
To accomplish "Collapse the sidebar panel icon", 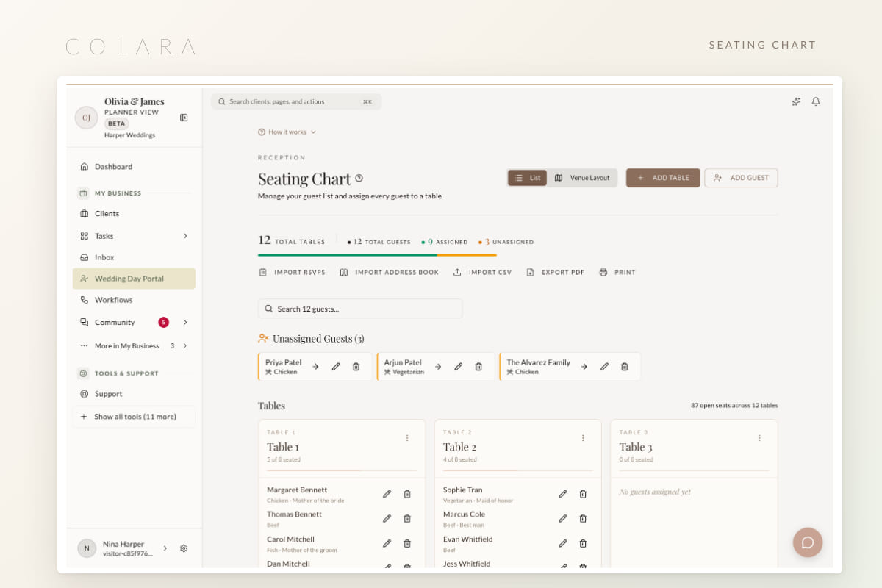I will click(x=184, y=118).
